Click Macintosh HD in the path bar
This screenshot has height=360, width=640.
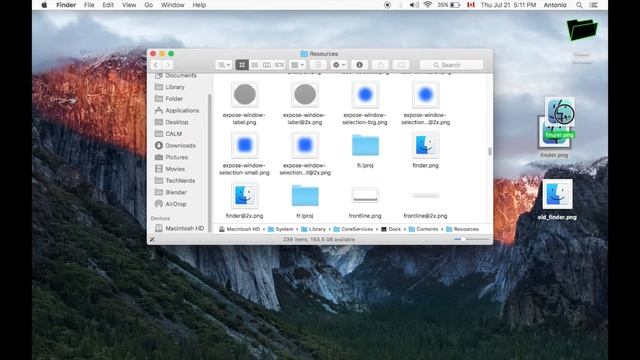coord(239,229)
